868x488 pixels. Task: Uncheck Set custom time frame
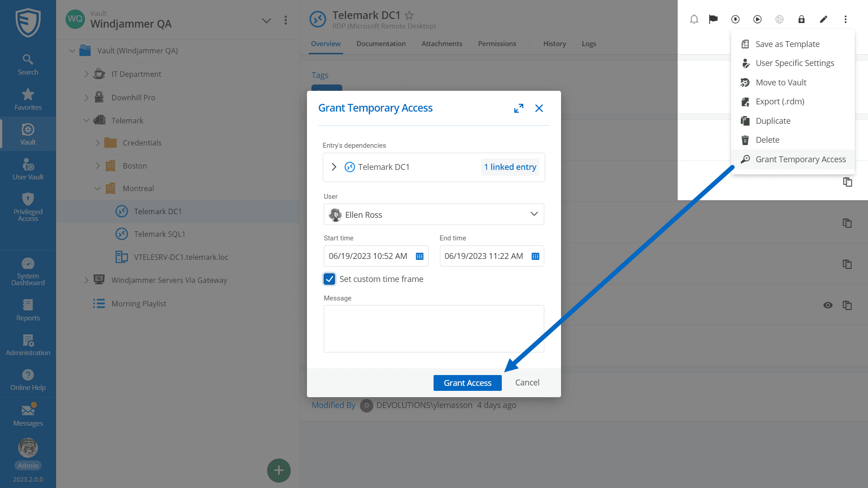330,279
